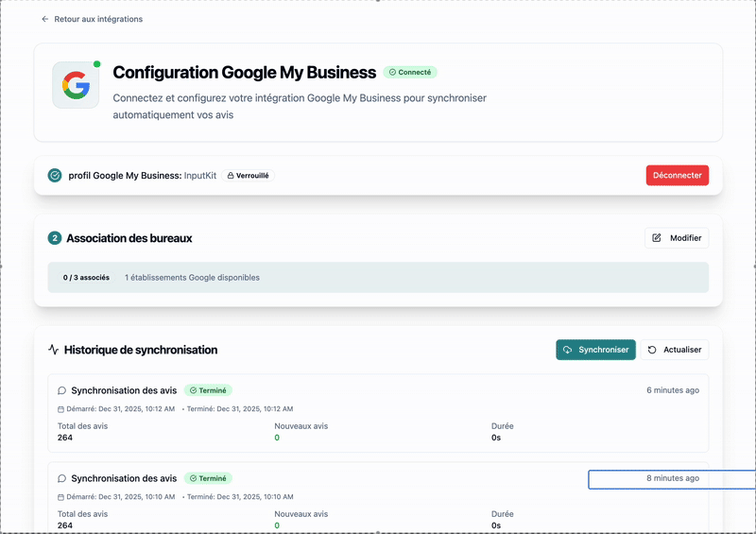Click the Historique activity pulse icon
This screenshot has height=534, width=756.
pyautogui.click(x=54, y=350)
